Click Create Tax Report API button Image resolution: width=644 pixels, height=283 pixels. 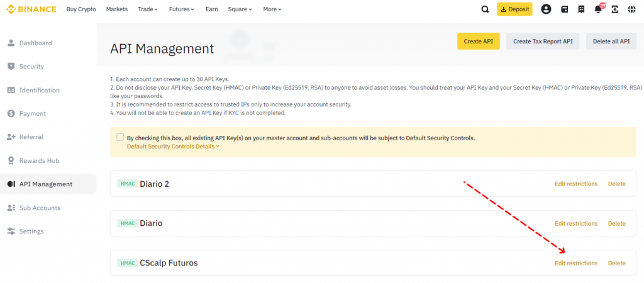point(543,41)
